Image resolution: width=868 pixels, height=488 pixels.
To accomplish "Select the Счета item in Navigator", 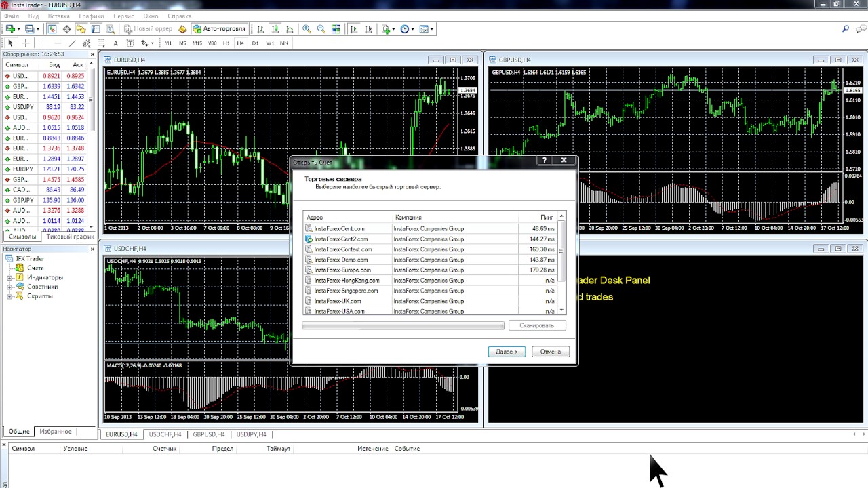I will 35,268.
